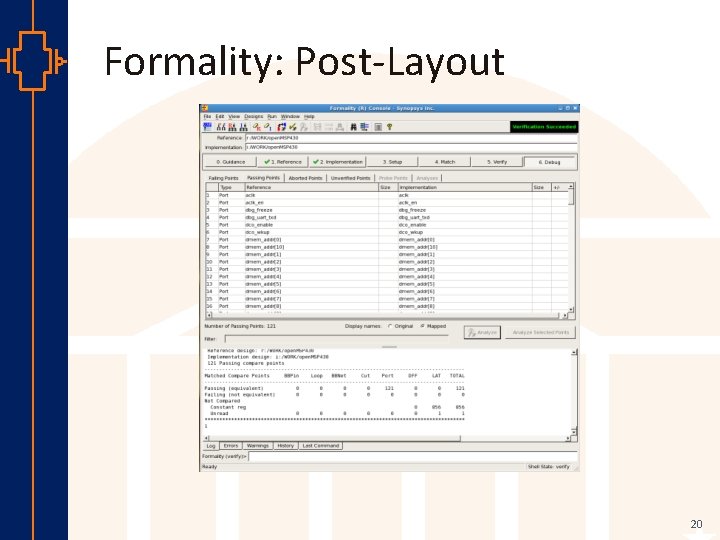Image resolution: width=720 pixels, height=540 pixels.
Task: Click the binoculars find icon in toolbar
Action: 354,127
